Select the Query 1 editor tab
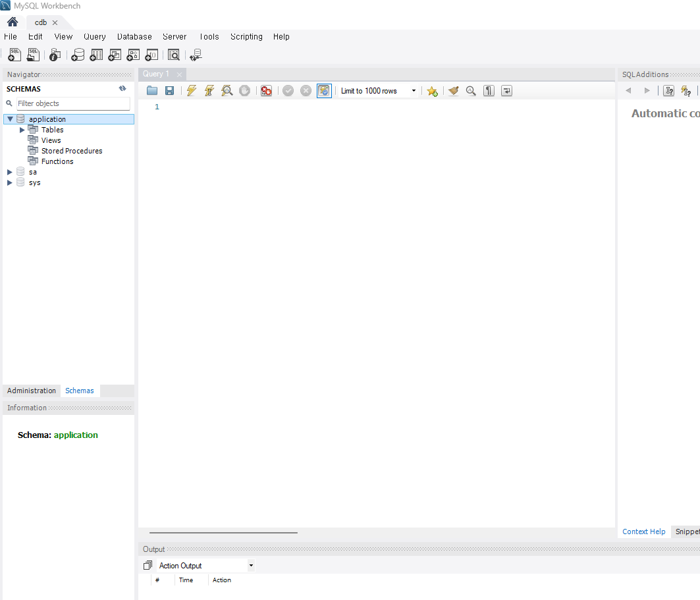Screen dimensions: 700x600 (156, 74)
